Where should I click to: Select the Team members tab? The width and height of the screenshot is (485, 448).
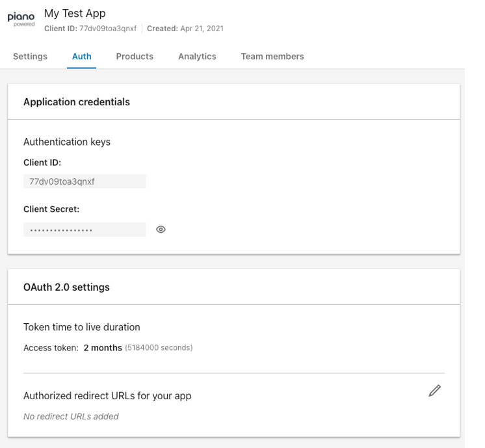272,57
